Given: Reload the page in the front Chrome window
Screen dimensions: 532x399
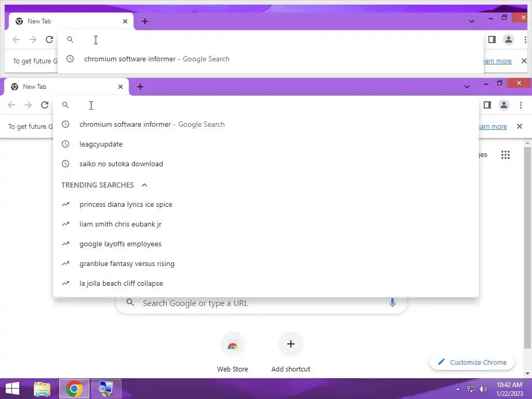Looking at the screenshot, I should tap(45, 105).
